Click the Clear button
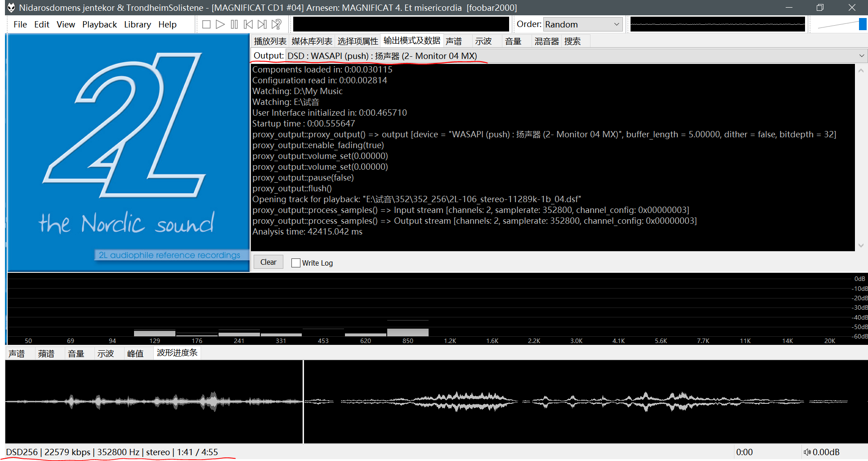The width and height of the screenshot is (868, 461). click(x=268, y=262)
